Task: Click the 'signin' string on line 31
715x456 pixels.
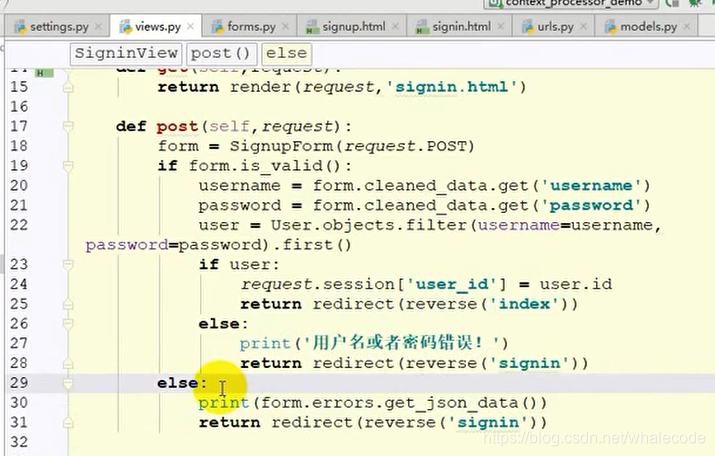Action: click(488, 423)
